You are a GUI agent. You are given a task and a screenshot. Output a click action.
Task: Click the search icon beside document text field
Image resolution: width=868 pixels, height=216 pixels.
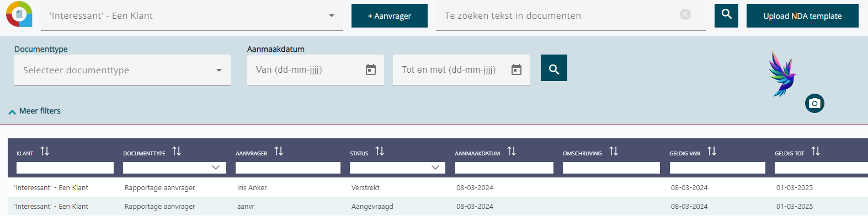[x=726, y=15]
